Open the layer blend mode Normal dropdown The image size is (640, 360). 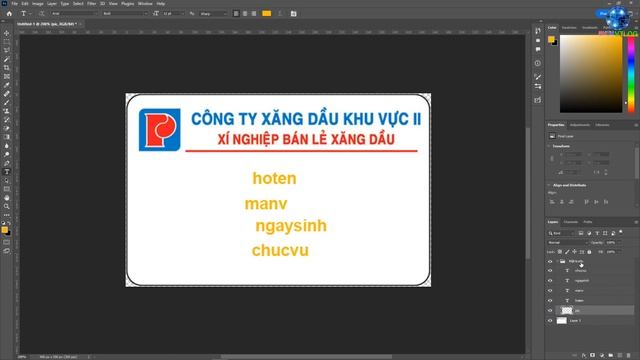tap(568, 242)
